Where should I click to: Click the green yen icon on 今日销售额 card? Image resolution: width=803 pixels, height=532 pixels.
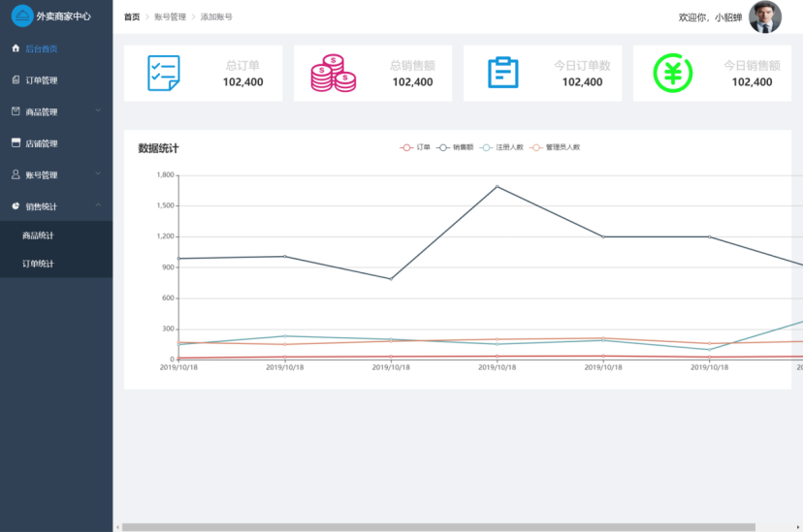pos(672,74)
